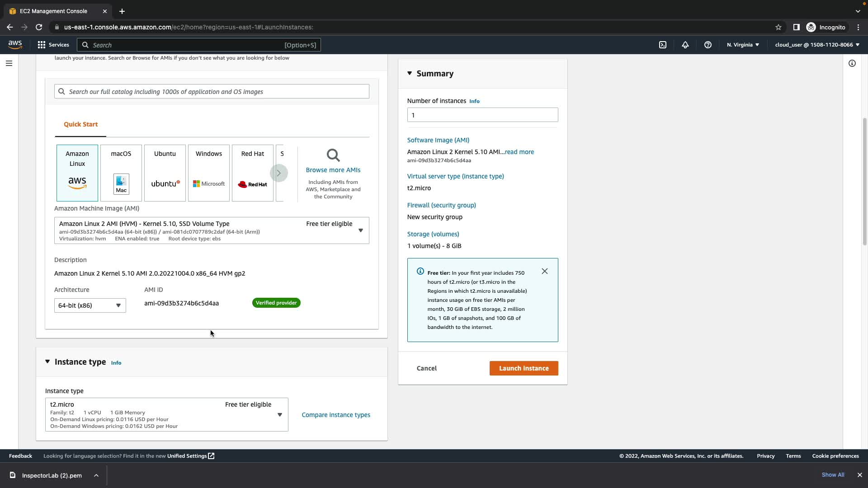Open the left hamburger navigation menu
868x488 pixels.
coord(9,63)
